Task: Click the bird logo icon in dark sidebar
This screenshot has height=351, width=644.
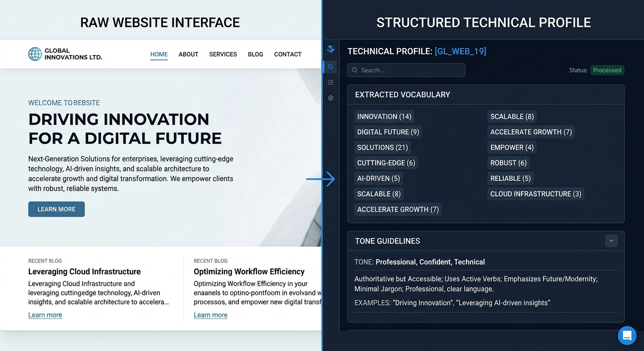Action: (331, 49)
